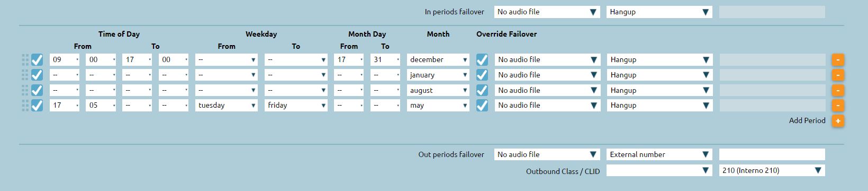868x191 pixels.
Task: Click the Add Period label
Action: [x=807, y=120]
